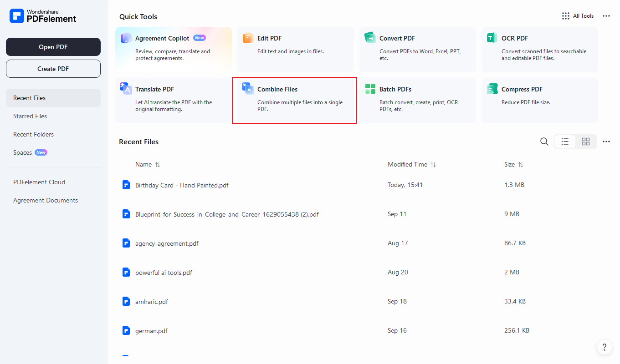Open powerful ai tools.pdf
The image size is (620, 364).
pos(164,273)
